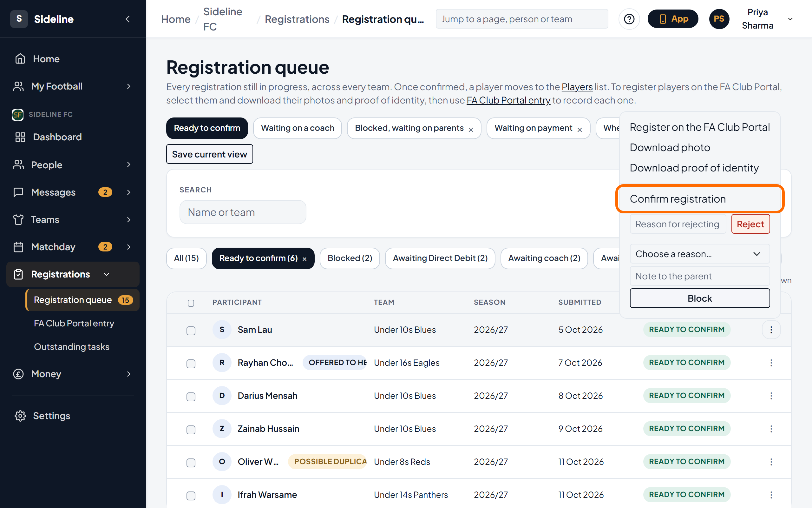Remove the Waiting on payment view
The width and height of the screenshot is (812, 508).
click(580, 130)
